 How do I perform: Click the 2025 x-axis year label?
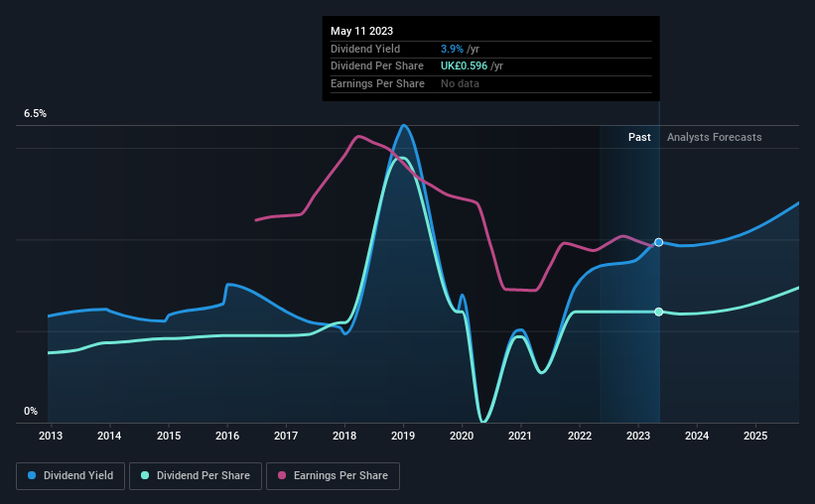pos(755,436)
